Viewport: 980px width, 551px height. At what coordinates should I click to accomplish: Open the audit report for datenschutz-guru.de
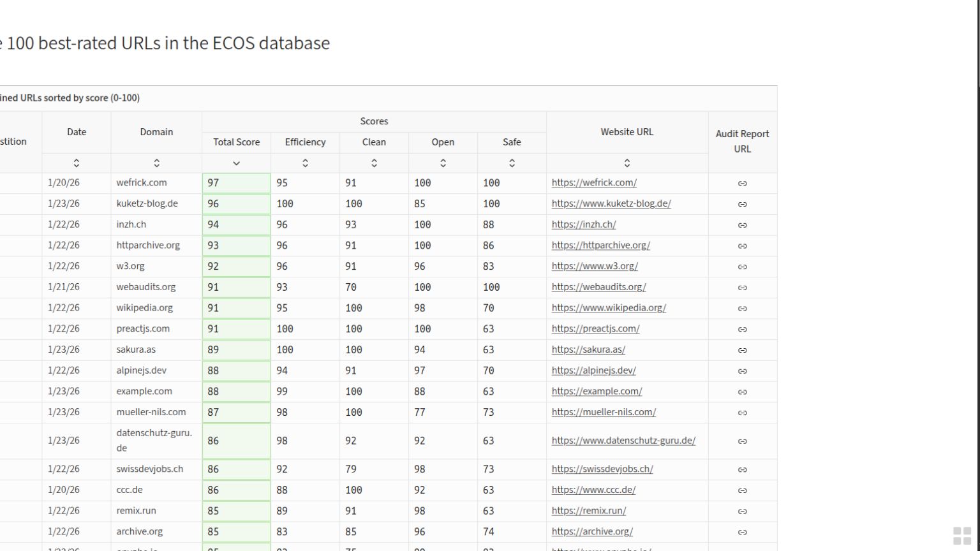pos(742,440)
